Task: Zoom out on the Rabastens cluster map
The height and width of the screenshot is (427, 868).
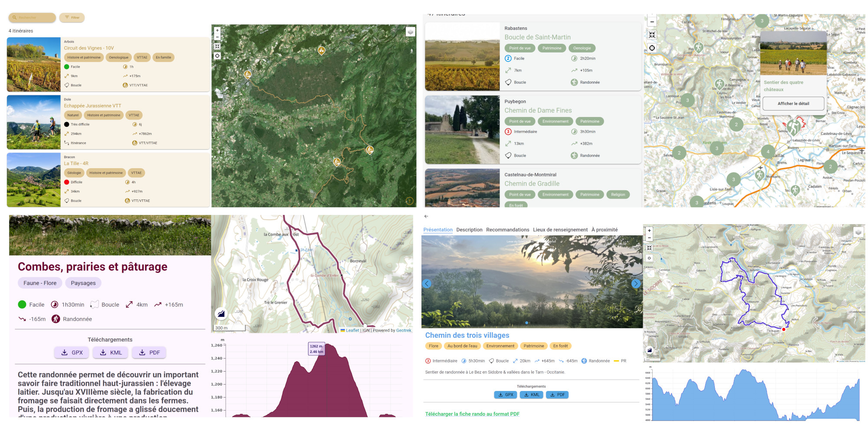Action: [652, 21]
